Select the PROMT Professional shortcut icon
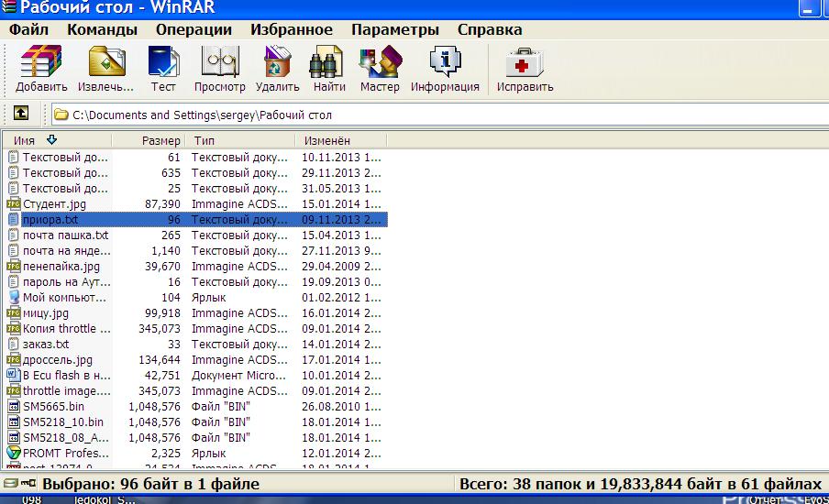 pyautogui.click(x=14, y=453)
